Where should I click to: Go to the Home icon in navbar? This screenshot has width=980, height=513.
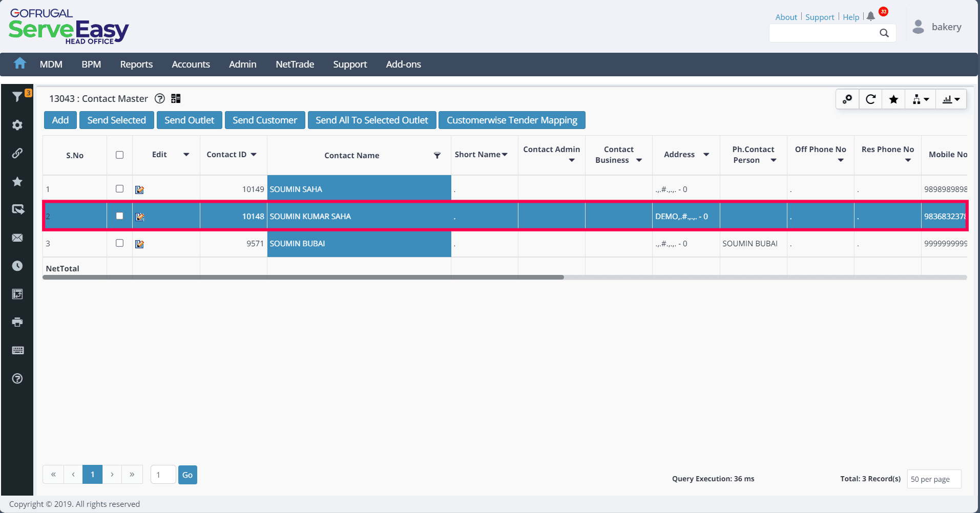20,63
